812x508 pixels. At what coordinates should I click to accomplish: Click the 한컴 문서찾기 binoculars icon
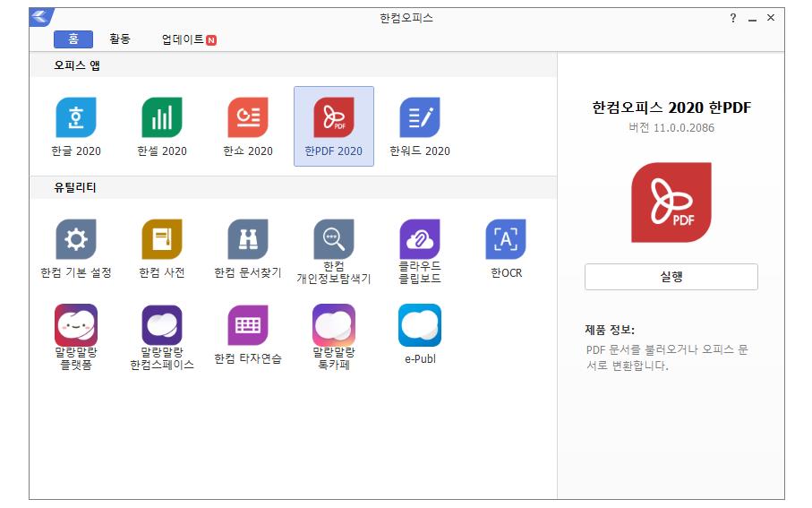point(247,239)
